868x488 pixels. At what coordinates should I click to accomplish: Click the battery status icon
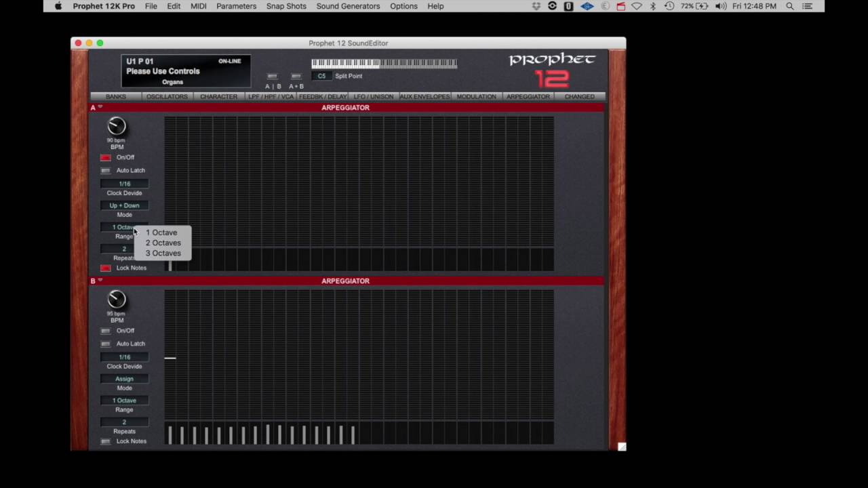(x=703, y=6)
